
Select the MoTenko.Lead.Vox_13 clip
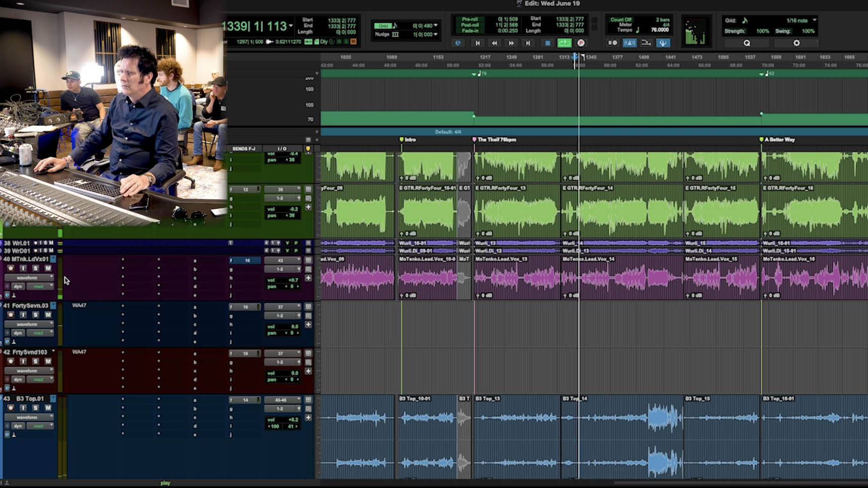517,277
